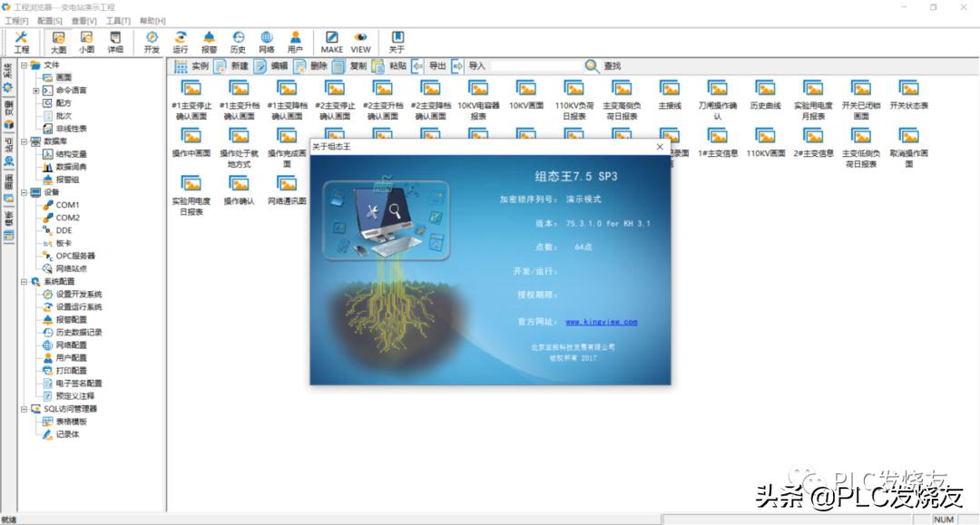Click the 历史 (history) toolbar icon
This screenshot has width=980, height=525.
[x=238, y=40]
